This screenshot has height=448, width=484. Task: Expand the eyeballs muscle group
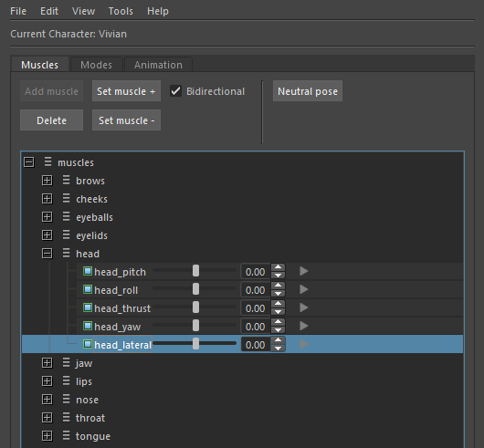tap(47, 217)
